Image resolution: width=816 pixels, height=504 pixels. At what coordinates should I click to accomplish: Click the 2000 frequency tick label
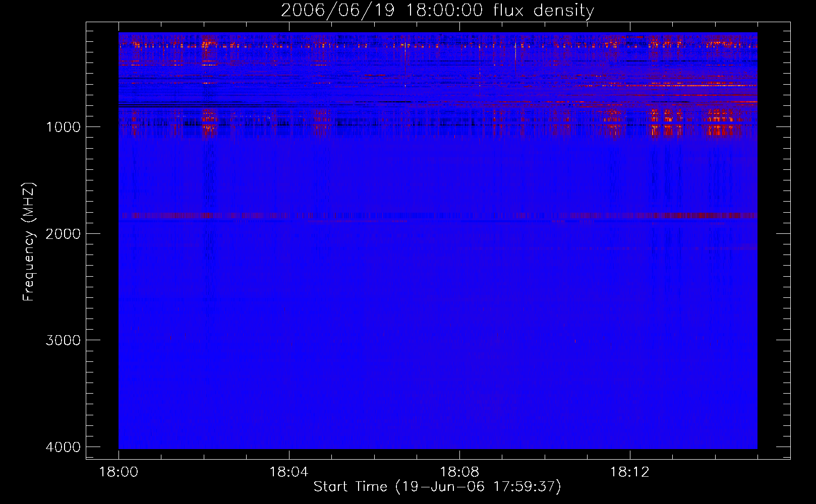(63, 234)
